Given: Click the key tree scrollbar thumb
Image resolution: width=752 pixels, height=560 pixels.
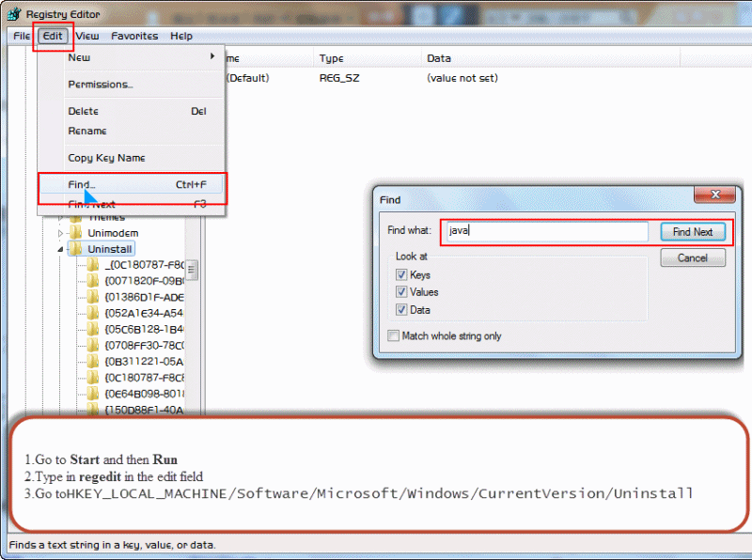Looking at the screenshot, I should pyautogui.click(x=192, y=270).
